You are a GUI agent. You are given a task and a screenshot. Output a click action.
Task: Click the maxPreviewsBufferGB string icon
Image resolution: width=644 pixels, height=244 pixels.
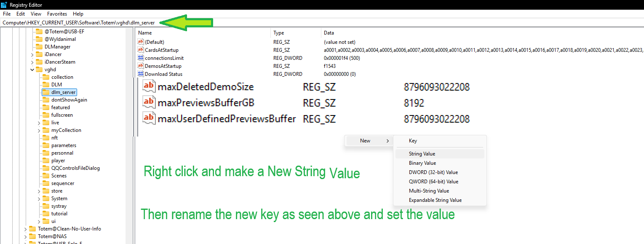point(148,103)
